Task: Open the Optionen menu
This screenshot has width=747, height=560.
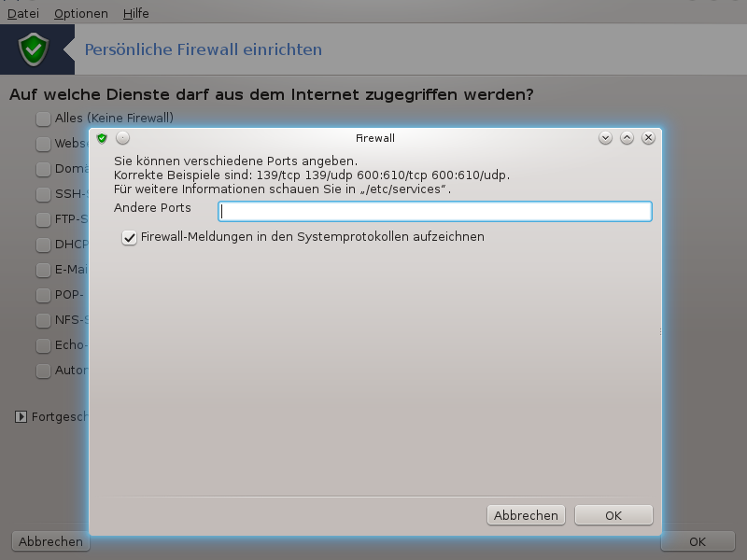Action: pyautogui.click(x=80, y=14)
